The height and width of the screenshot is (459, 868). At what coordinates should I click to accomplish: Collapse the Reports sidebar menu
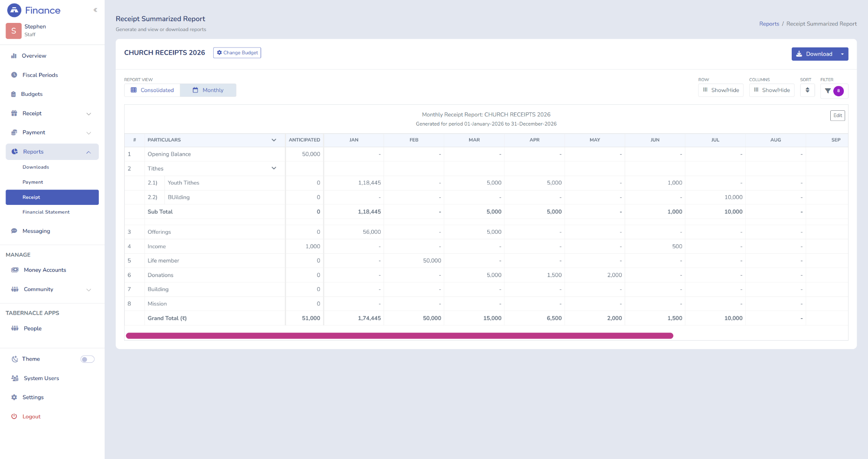point(52,151)
